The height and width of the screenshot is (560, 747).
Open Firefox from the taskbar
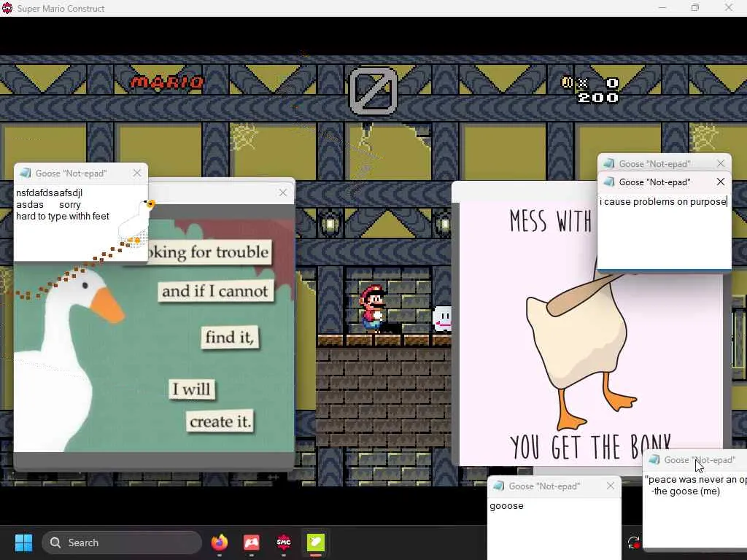(x=219, y=542)
